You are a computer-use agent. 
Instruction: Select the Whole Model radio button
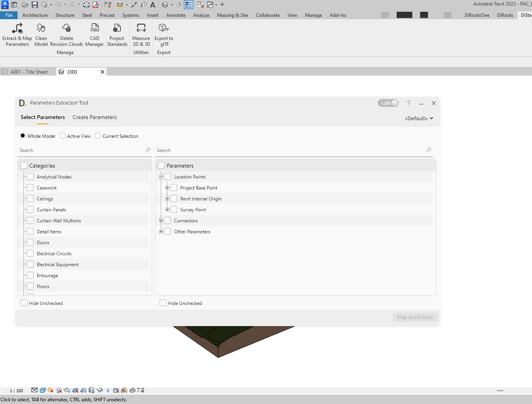(23, 135)
